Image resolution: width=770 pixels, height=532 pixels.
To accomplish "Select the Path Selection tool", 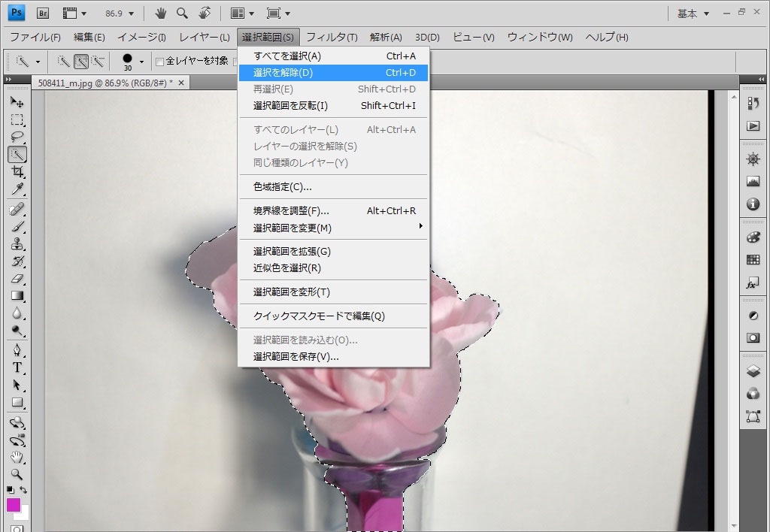I will 17,385.
